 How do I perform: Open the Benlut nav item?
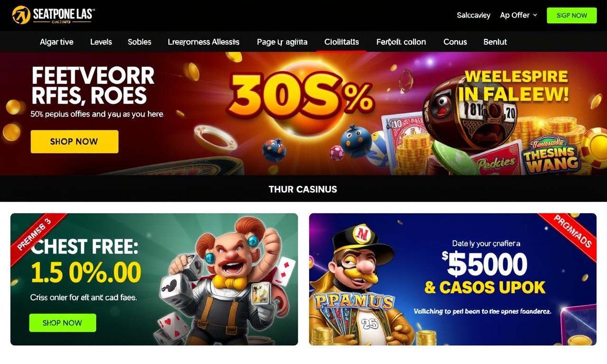tap(495, 42)
